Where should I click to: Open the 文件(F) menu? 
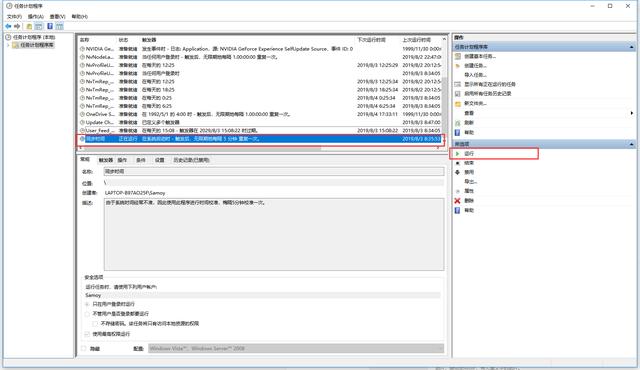(14, 16)
